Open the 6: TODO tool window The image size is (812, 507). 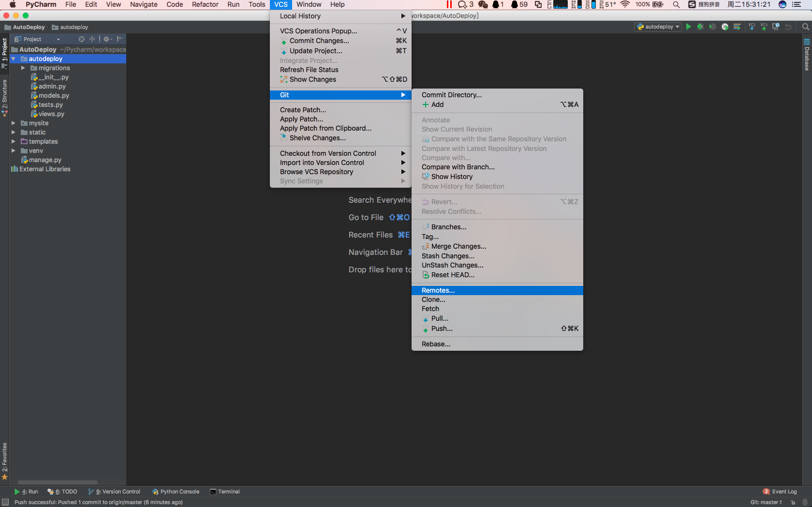62,492
